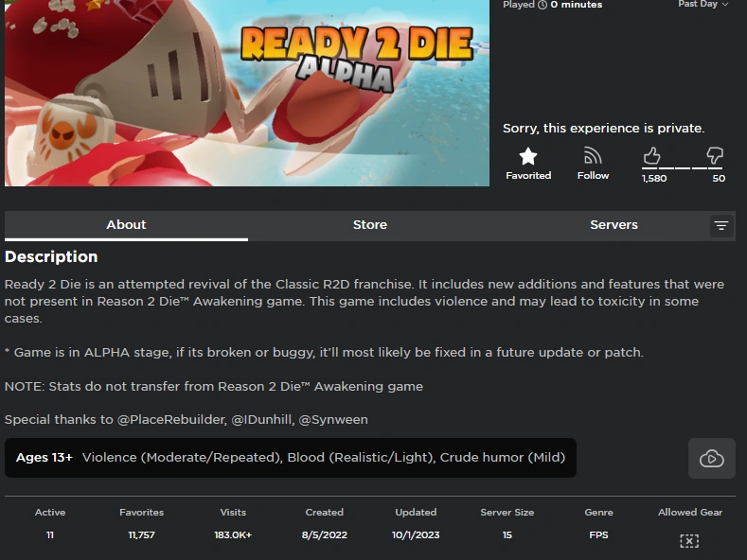Click the Ready 2 Die Alpha thumbnail
747x560 pixels.
(247, 93)
